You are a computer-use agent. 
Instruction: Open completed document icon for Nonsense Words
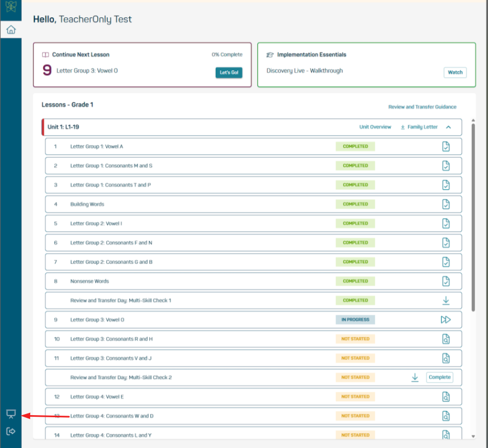[445, 281]
